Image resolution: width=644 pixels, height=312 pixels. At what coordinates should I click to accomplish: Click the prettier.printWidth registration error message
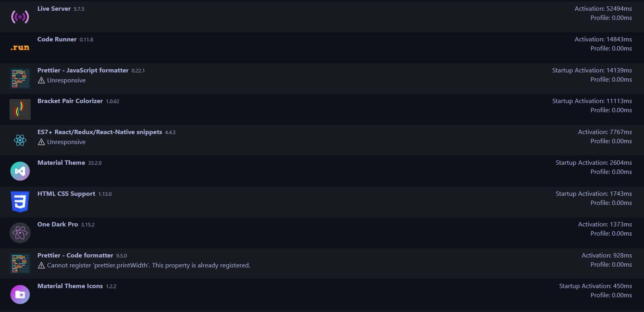click(149, 265)
